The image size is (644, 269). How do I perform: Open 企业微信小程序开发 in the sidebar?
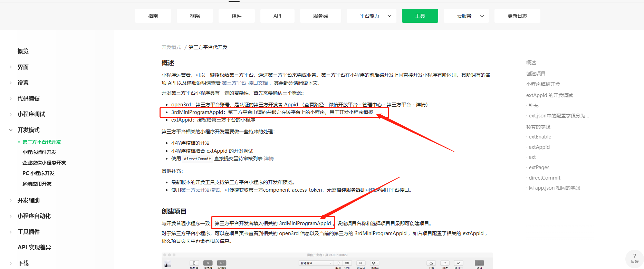(x=44, y=163)
